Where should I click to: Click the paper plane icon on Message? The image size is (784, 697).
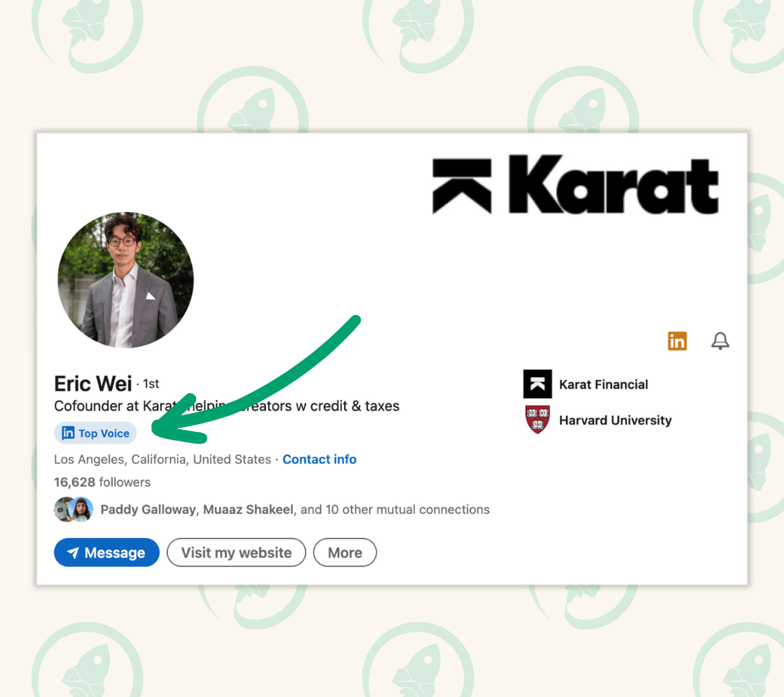[73, 553]
